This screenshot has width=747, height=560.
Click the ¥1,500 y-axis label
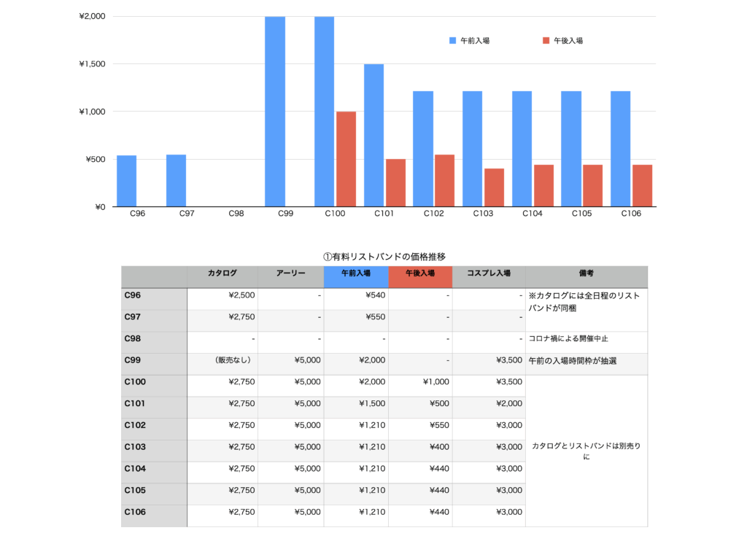92,64
